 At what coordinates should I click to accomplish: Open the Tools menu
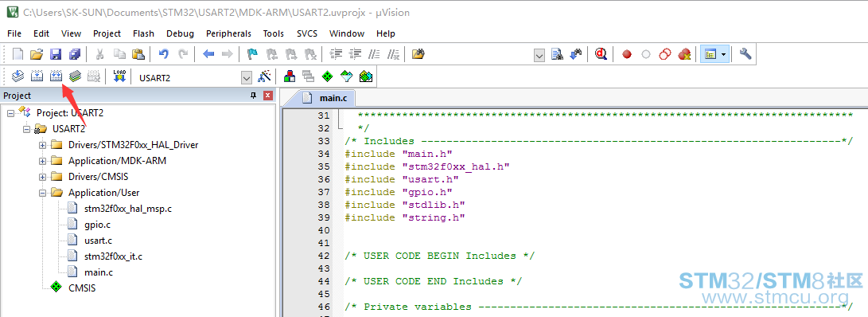coord(274,33)
